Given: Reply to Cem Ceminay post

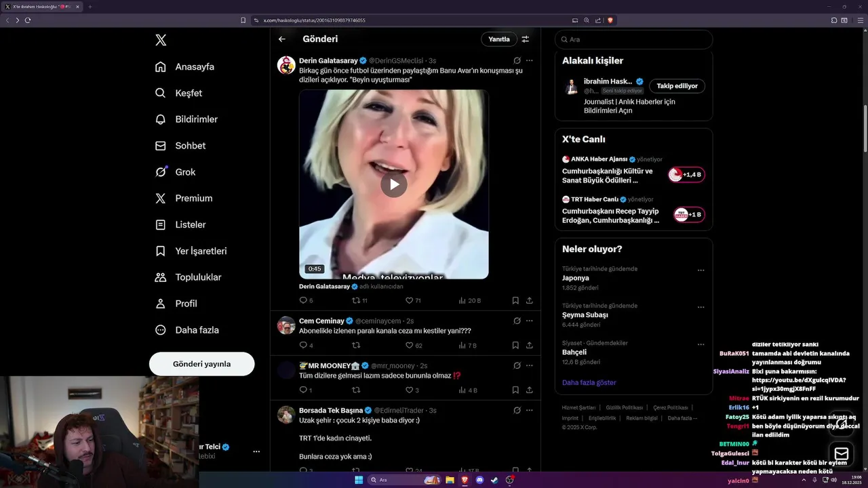Looking at the screenshot, I should coord(306,346).
